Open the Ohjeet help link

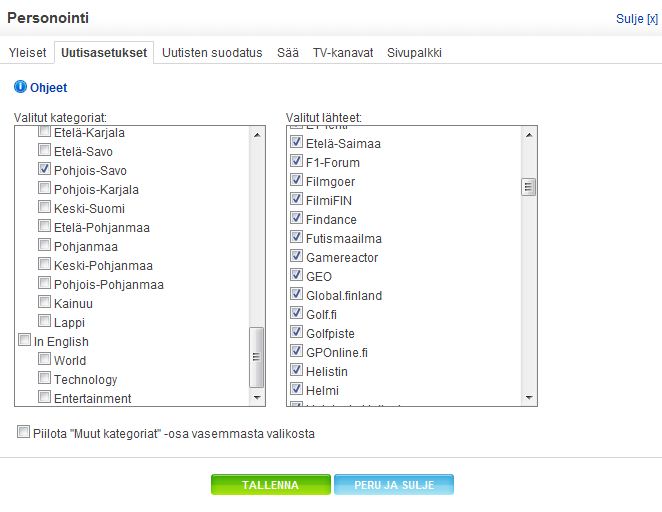pyautogui.click(x=48, y=88)
